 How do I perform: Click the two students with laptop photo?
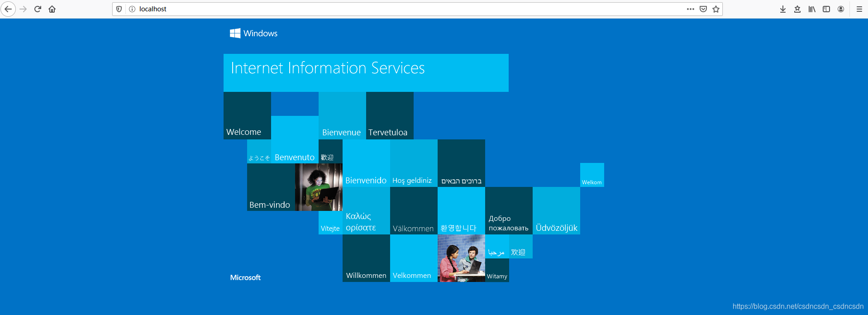point(461,258)
